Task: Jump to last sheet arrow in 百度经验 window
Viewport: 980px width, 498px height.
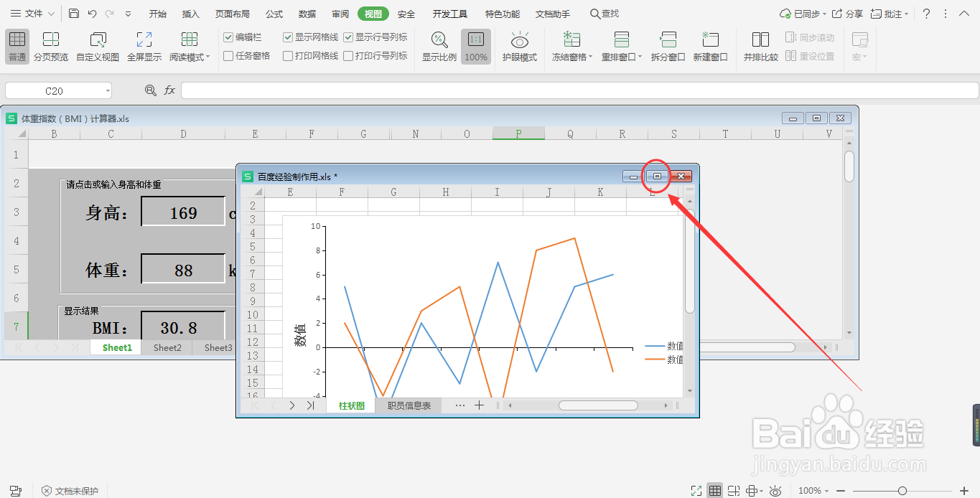Action: (x=310, y=405)
